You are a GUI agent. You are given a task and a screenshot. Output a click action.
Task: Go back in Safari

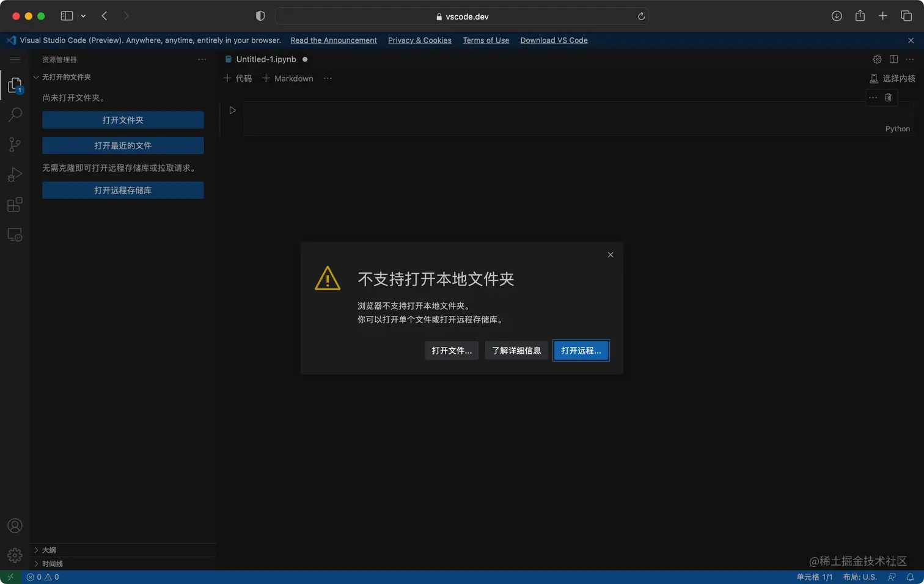pyautogui.click(x=105, y=16)
